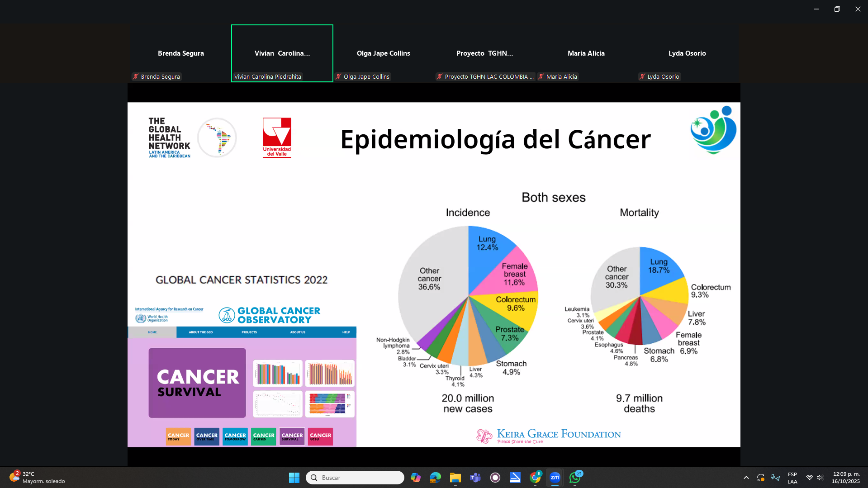Launch Google Chrome from the taskbar
This screenshot has width=868, height=488.
coord(535,478)
